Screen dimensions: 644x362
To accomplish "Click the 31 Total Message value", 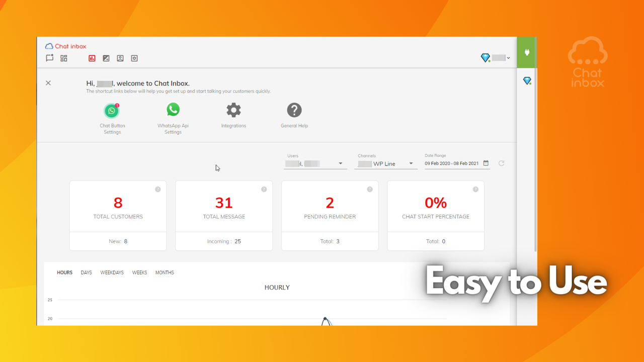I will [224, 203].
